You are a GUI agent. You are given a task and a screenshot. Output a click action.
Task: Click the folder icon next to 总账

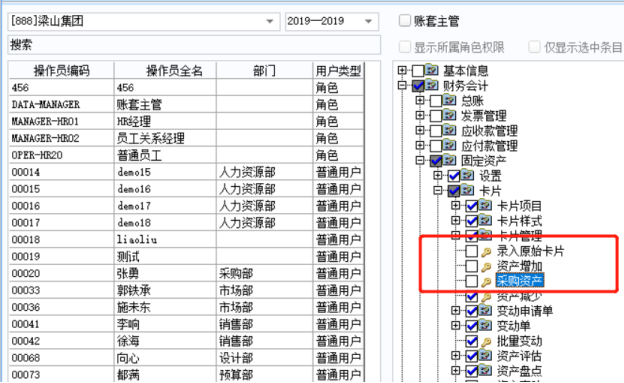tap(450, 100)
